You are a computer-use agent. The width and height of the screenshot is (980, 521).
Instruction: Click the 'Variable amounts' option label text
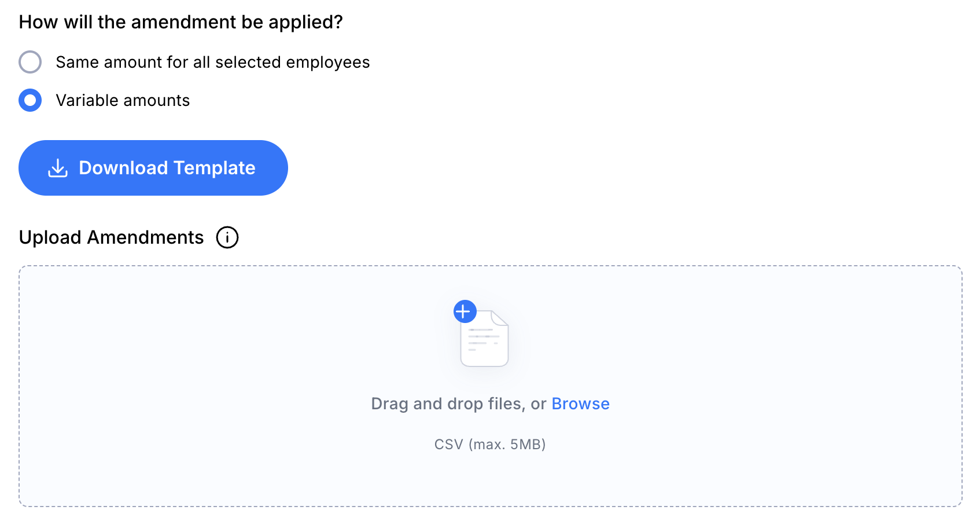coord(123,100)
